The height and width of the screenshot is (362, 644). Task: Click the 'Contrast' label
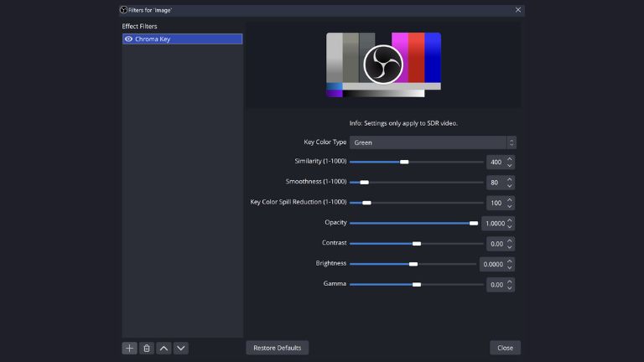[x=334, y=242]
